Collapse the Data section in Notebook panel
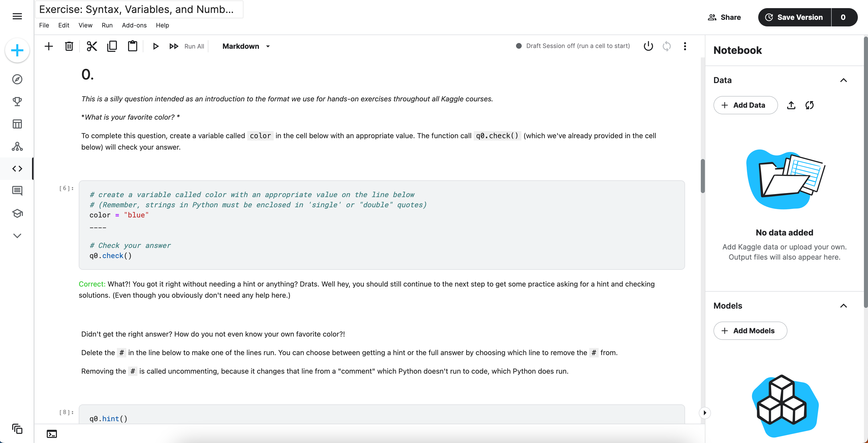The width and height of the screenshot is (868, 443). [x=844, y=80]
